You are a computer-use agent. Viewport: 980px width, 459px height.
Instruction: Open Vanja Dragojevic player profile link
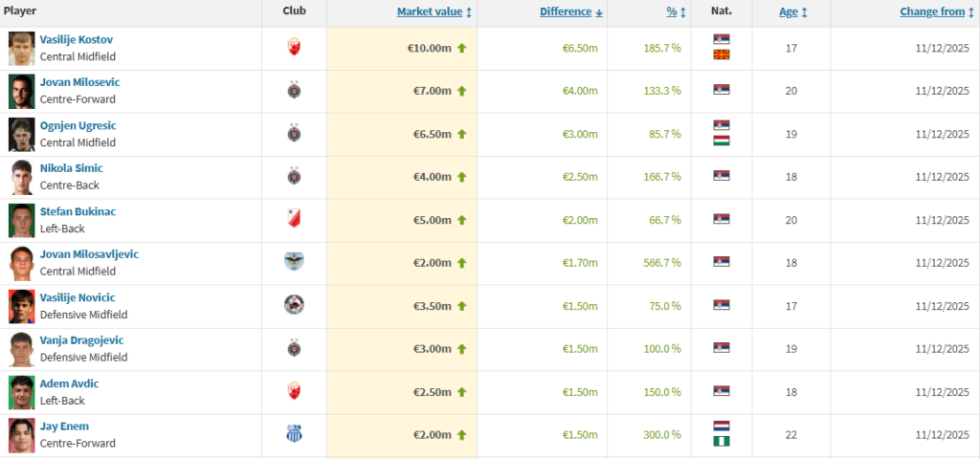pos(81,340)
